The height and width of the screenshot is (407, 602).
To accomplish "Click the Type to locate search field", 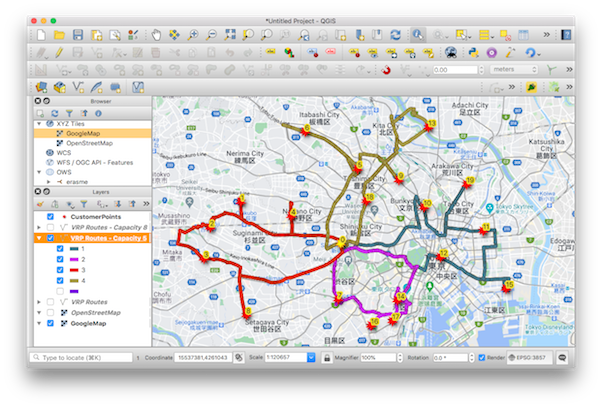I will [81, 357].
